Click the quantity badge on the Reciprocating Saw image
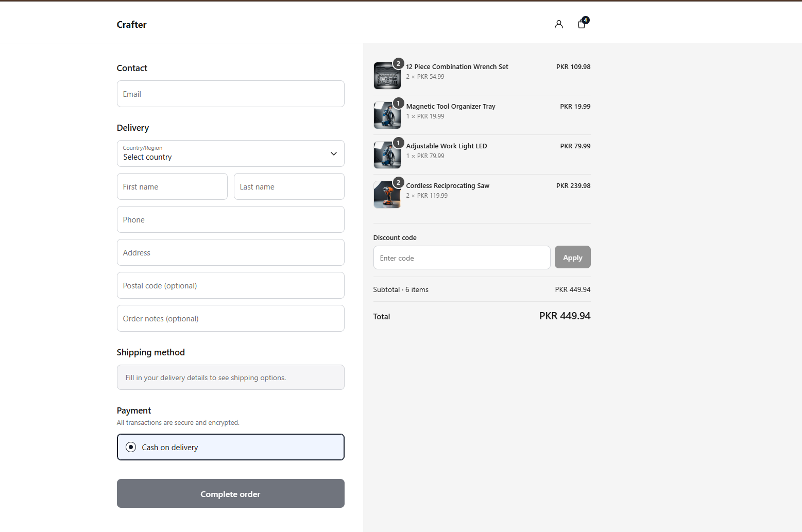Viewport: 802px width, 532px height. (x=398, y=182)
